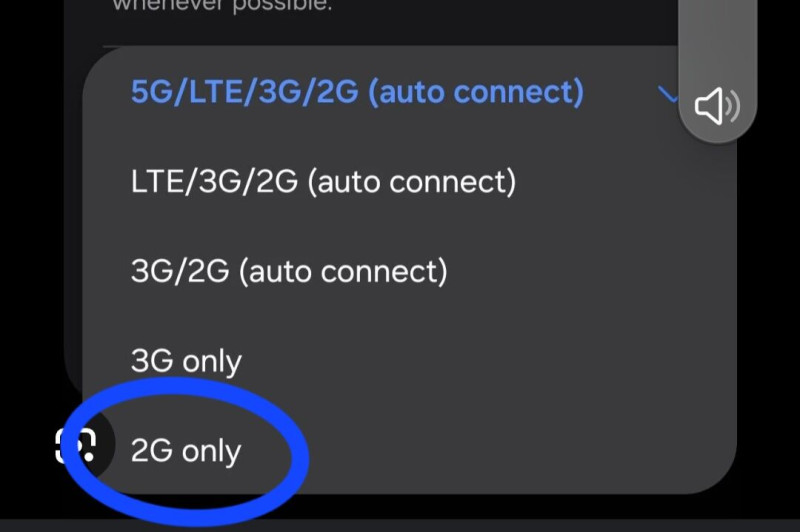
Task: Choose "LTE/3G/2G (auto connect)" network mode
Action: click(323, 182)
